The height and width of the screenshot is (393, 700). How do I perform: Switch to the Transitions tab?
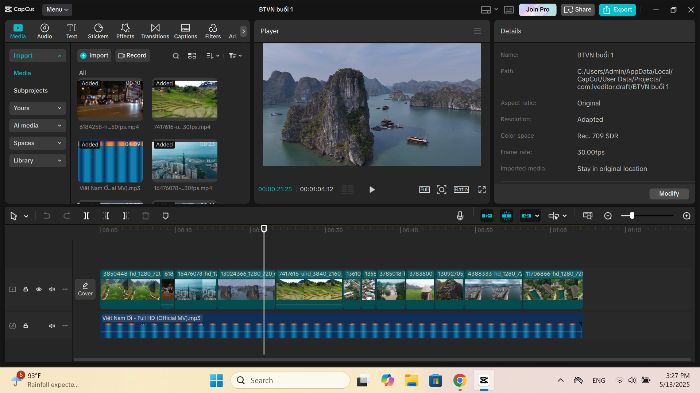pos(155,31)
